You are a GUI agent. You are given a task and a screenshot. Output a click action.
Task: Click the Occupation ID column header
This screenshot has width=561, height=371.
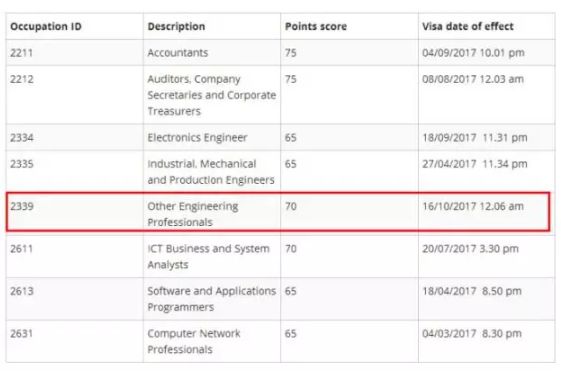[46, 26]
